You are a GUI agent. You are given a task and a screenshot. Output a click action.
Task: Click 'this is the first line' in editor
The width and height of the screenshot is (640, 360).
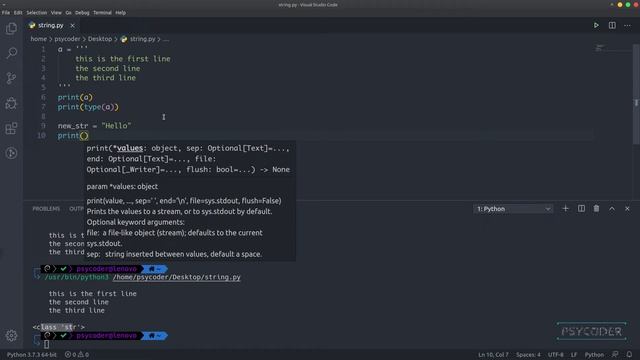pyautogui.click(x=123, y=59)
